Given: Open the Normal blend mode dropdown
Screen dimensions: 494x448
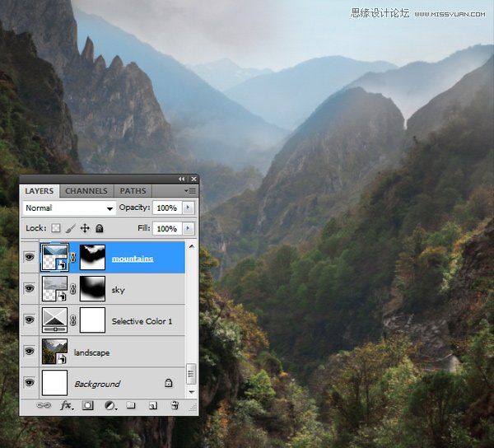Looking at the screenshot, I should (x=69, y=208).
